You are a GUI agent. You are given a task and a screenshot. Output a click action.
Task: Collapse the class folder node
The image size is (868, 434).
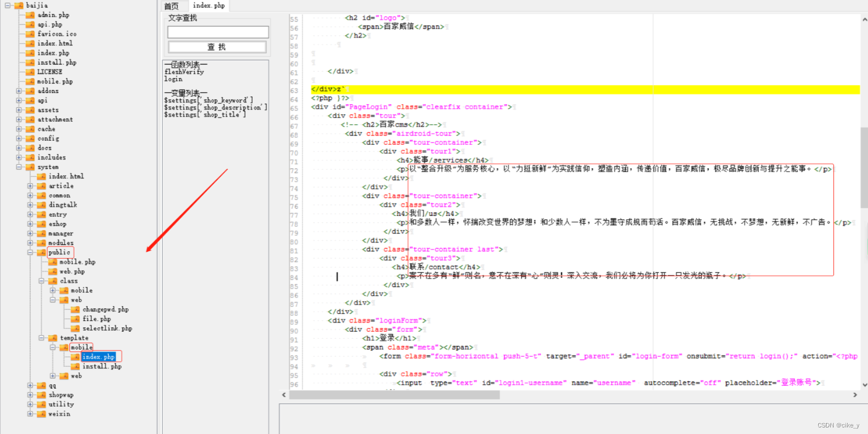(42, 281)
